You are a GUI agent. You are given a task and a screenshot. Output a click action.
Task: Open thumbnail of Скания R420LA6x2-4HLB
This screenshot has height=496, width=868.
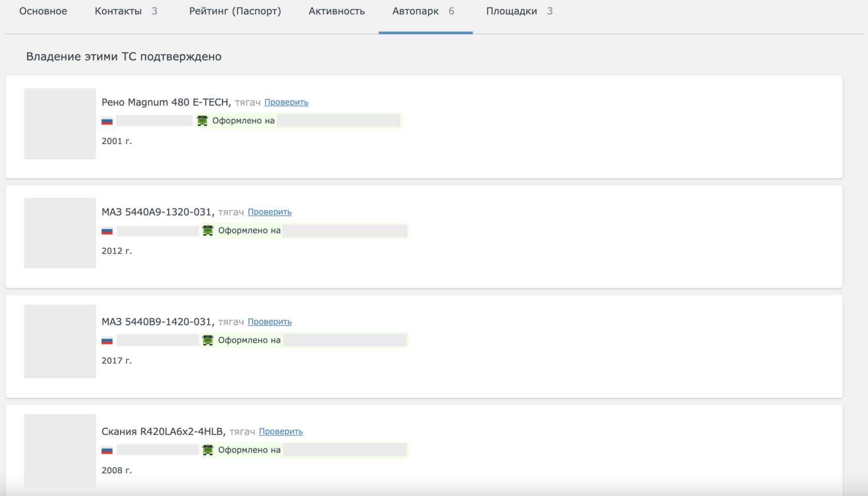[60, 451]
